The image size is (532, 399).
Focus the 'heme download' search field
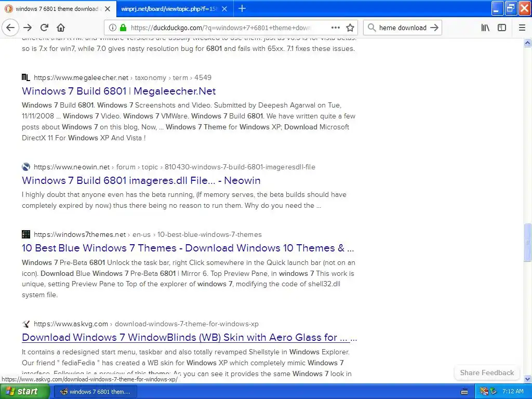(x=403, y=28)
